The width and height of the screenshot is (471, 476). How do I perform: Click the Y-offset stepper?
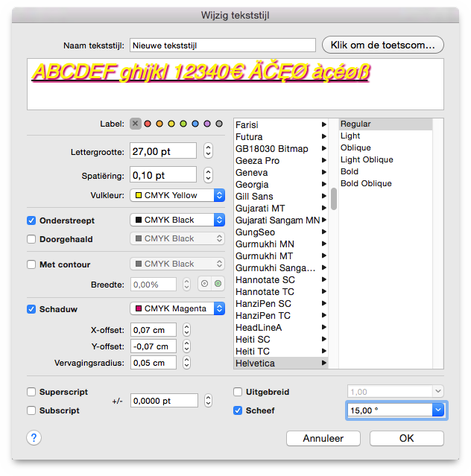point(187,346)
